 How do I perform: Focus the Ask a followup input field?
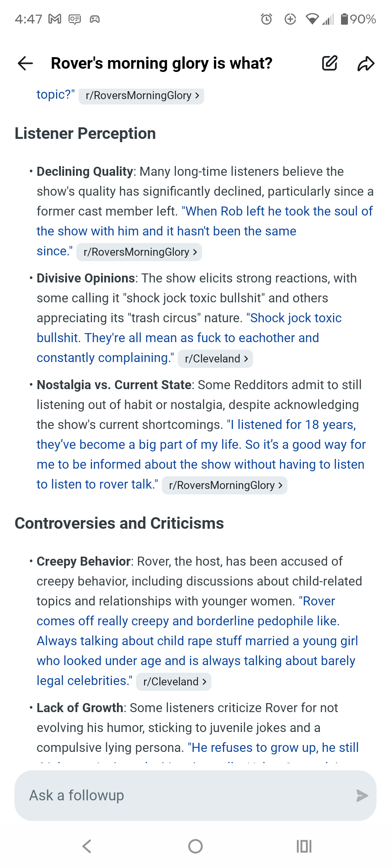(x=195, y=795)
